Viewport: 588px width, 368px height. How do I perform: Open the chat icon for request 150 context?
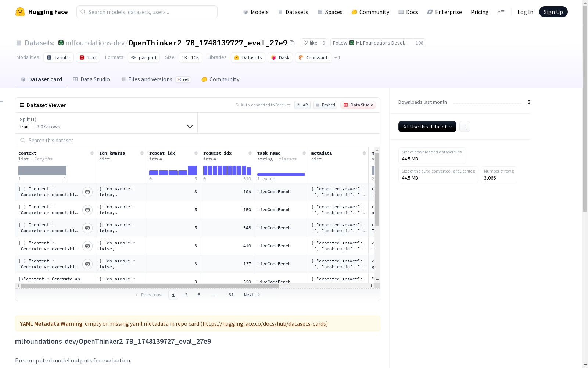click(x=87, y=210)
